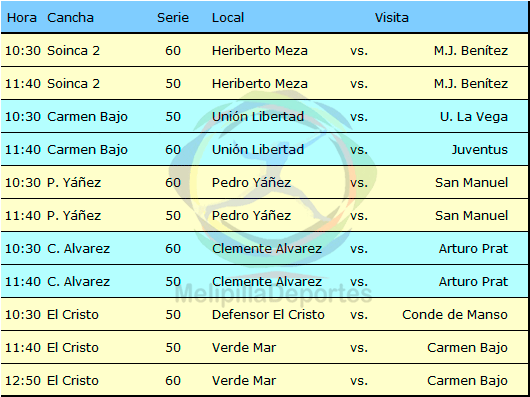The image size is (530, 397).
Task: Click the Local column header
Action: click(228, 18)
